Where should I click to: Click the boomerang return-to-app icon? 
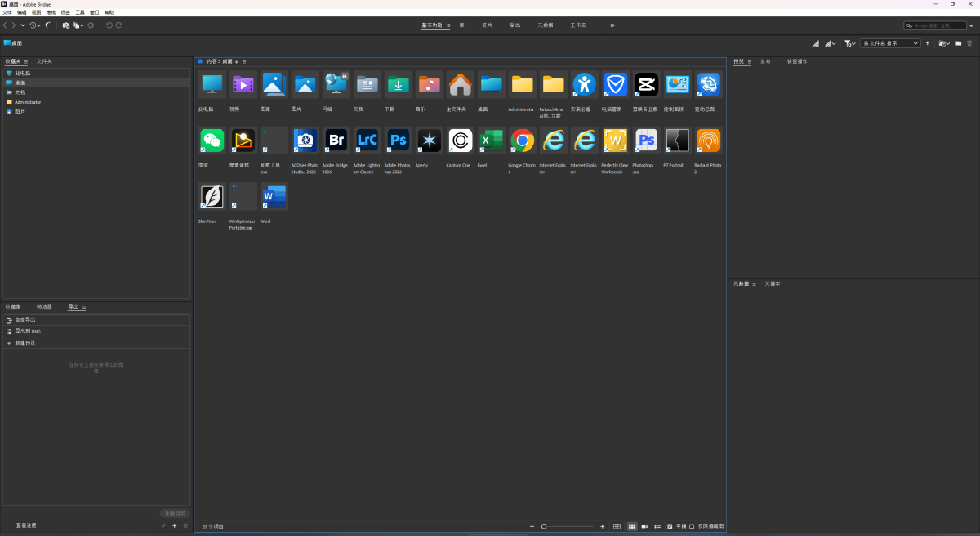coord(48,25)
